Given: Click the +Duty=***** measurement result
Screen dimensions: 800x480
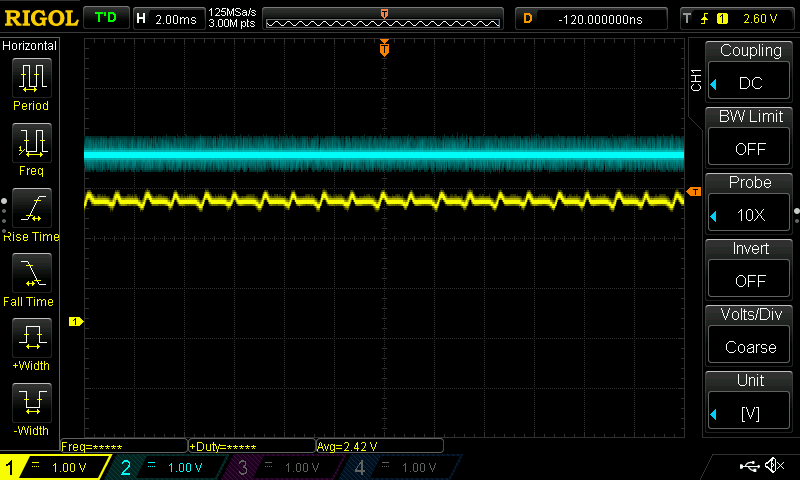Looking at the screenshot, I should pyautogui.click(x=252, y=446).
